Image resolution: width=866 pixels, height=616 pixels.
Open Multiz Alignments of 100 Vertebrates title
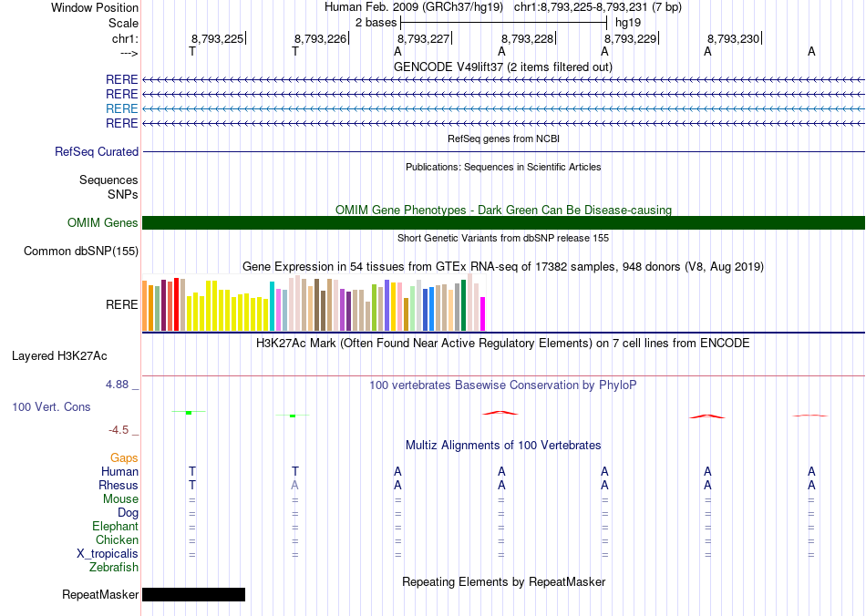503,446
